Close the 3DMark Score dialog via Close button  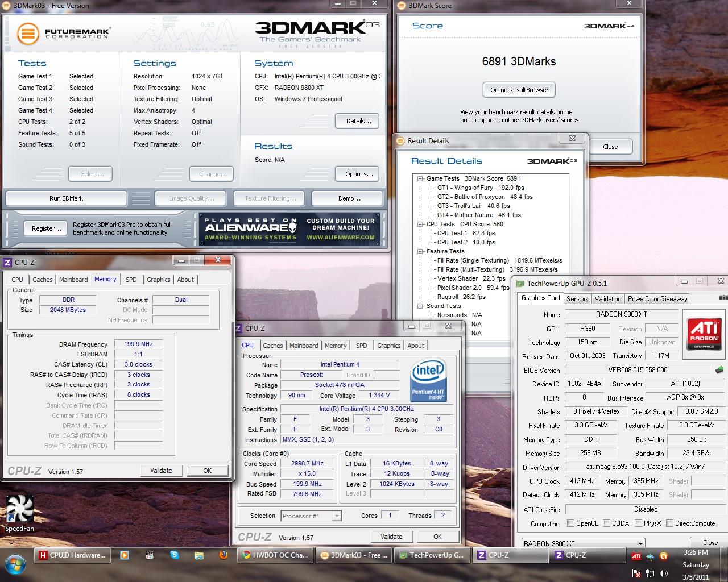coord(610,147)
